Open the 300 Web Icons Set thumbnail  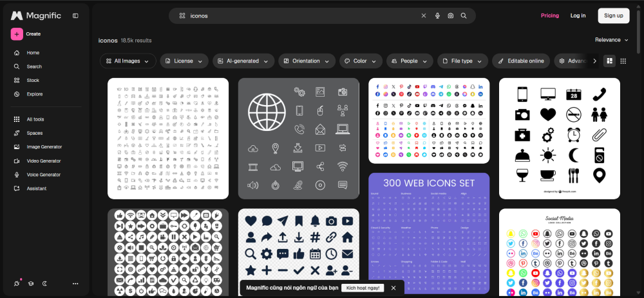429,233
